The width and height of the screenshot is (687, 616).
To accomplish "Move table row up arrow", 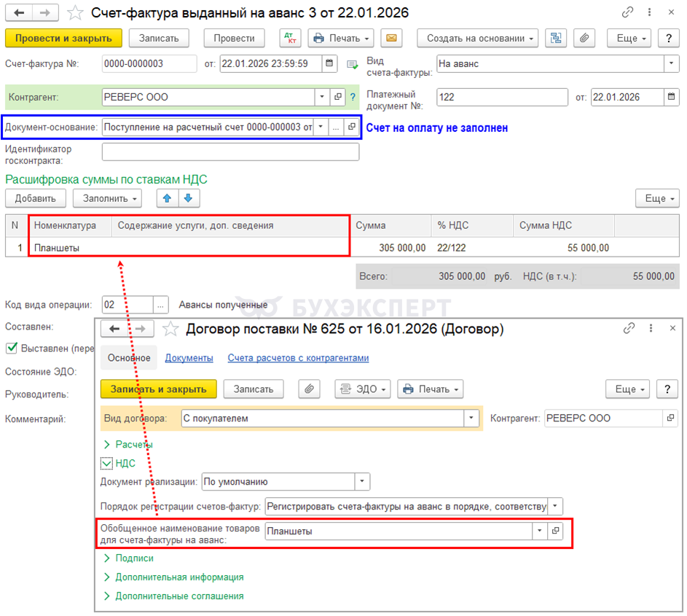I will (x=168, y=198).
